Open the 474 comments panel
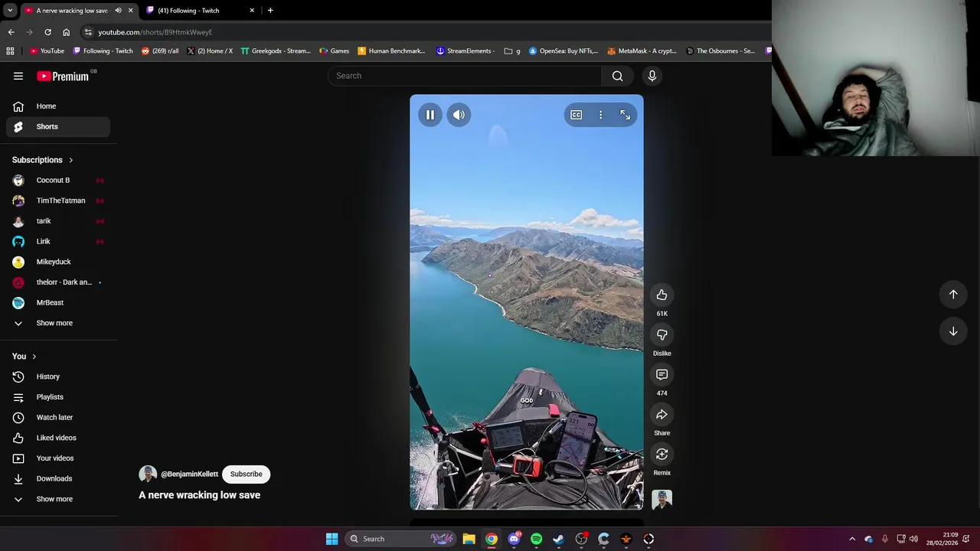The width and height of the screenshot is (980, 551). pos(662,374)
